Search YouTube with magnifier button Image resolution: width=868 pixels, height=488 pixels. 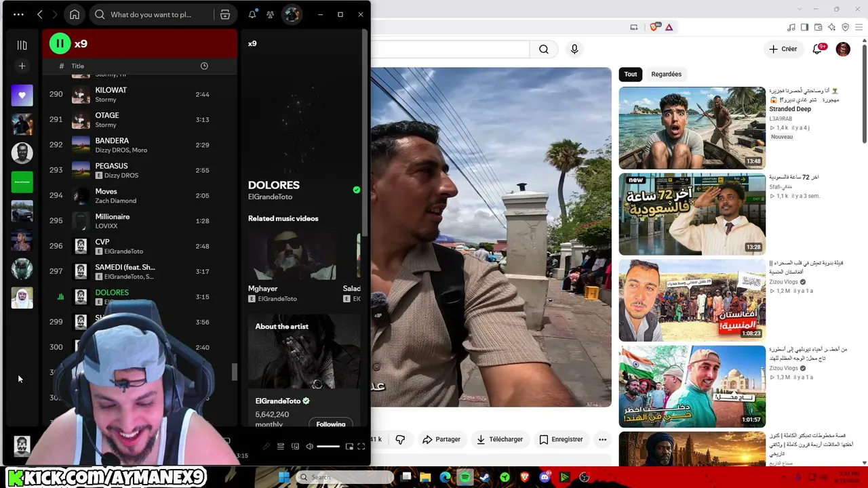coord(544,49)
